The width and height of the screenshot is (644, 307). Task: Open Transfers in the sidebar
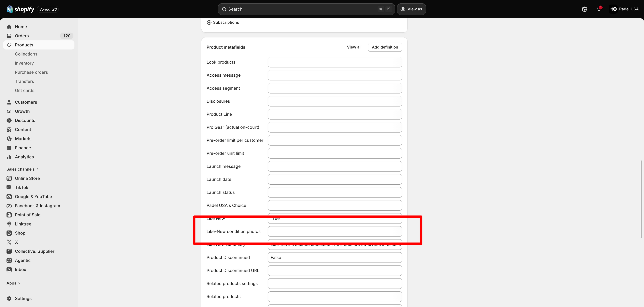24,81
